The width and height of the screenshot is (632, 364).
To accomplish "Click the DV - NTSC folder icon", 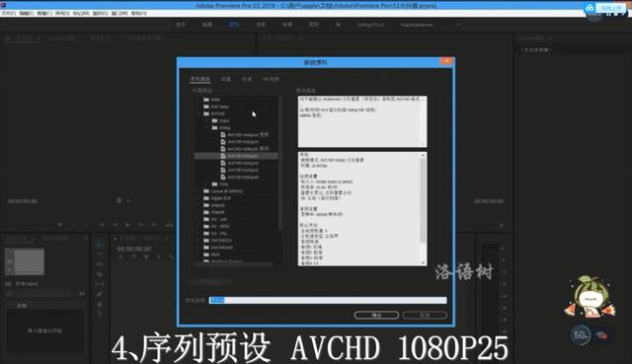I will (206, 226).
